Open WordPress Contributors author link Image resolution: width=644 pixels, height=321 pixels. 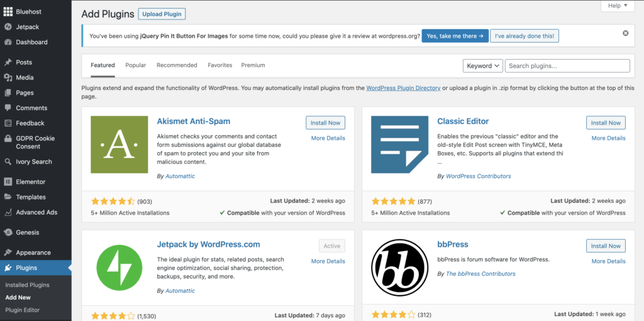[x=479, y=176]
